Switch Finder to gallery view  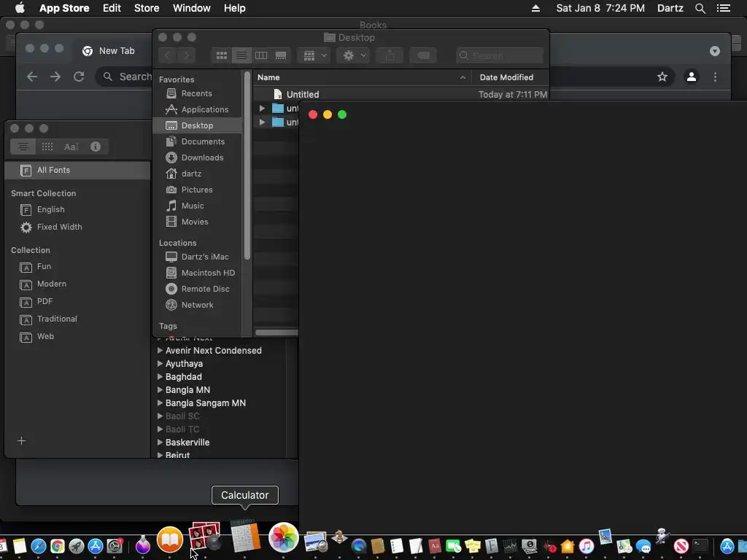[x=281, y=55]
